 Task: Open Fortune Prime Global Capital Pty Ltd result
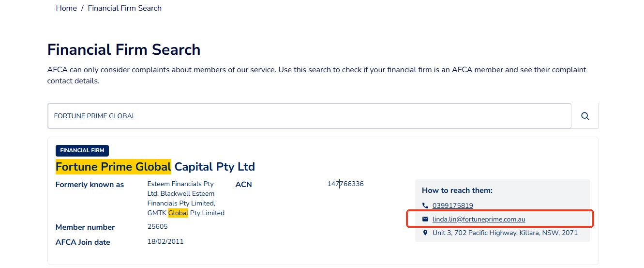[x=155, y=167]
